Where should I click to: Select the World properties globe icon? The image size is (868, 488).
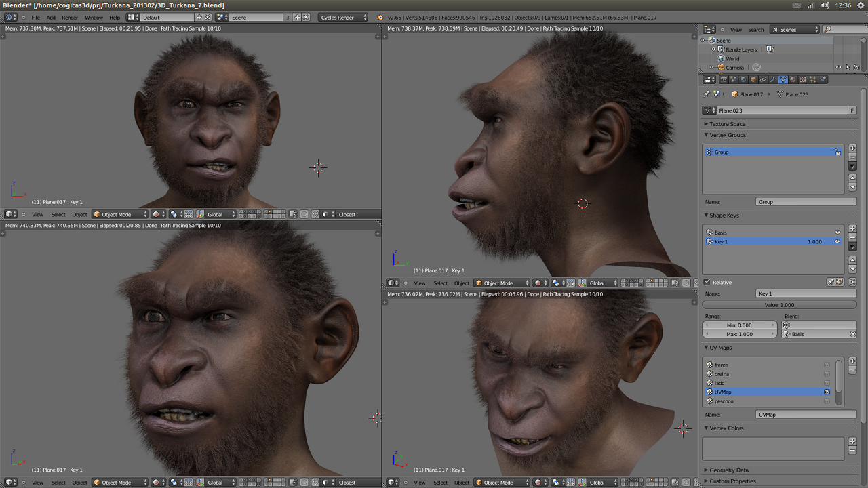[743, 79]
